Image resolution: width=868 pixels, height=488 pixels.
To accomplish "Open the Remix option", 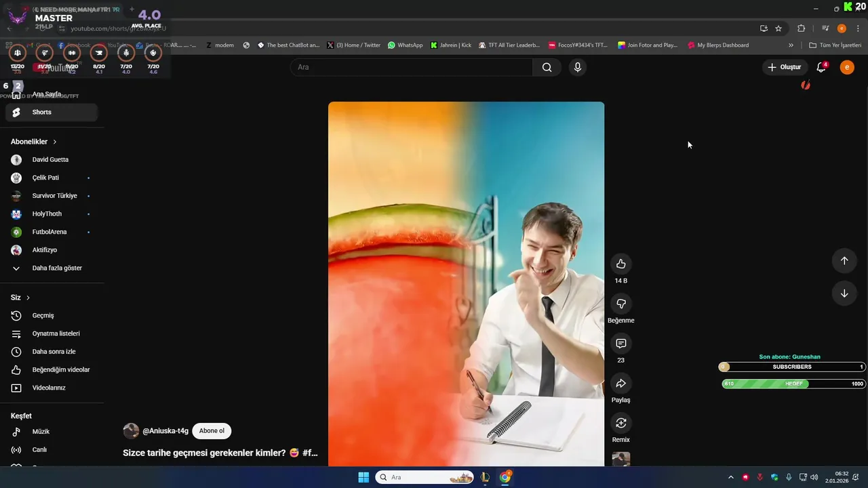I will pos(620,423).
